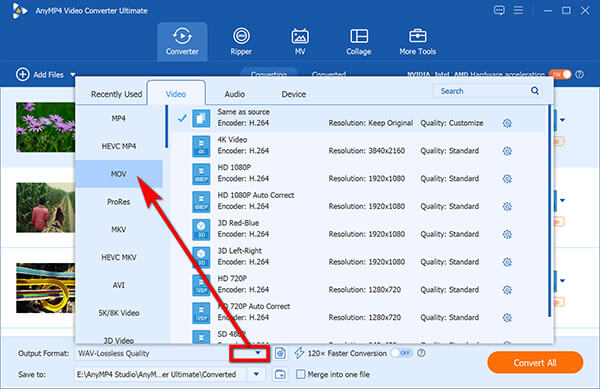This screenshot has height=389, width=600.
Task: Toggle hardware acceleration ON switch
Action: point(560,74)
